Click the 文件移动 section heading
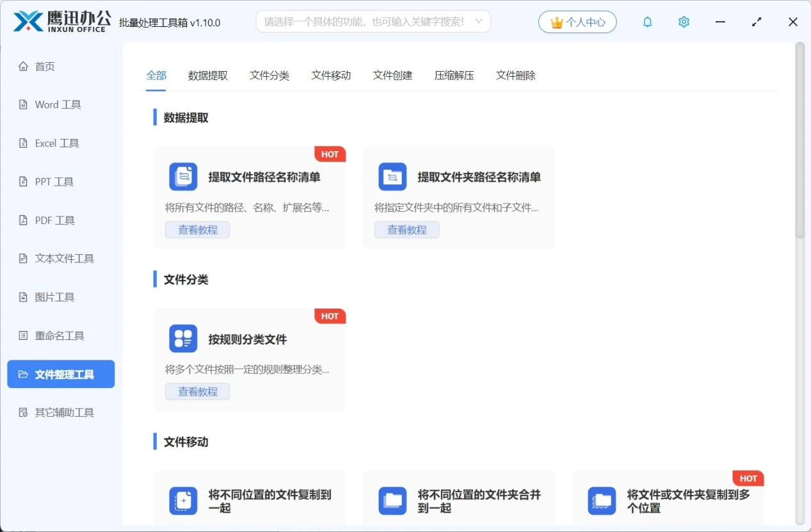The height and width of the screenshot is (532, 811). 186,442
